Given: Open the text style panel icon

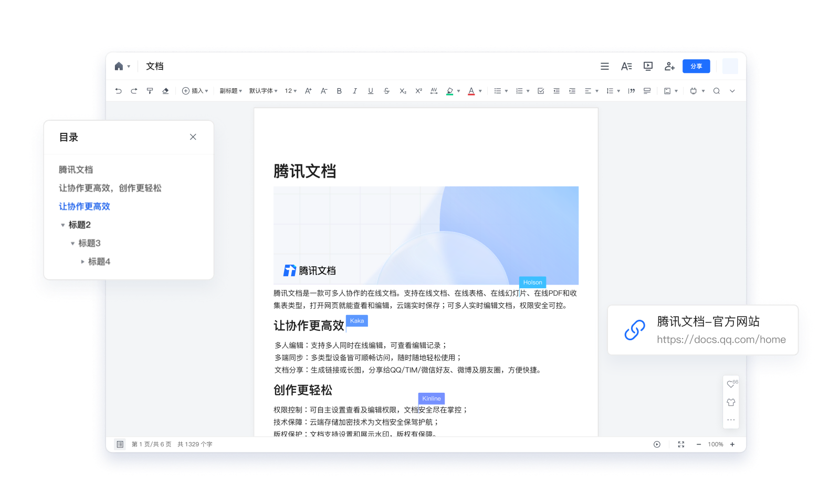Looking at the screenshot, I should click(x=626, y=66).
